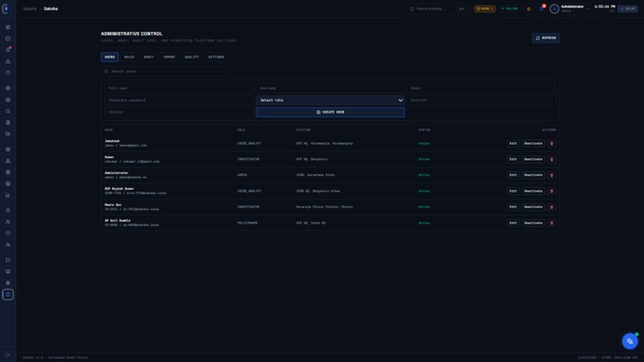Deactivate SP Anil Kumble
The height and width of the screenshot is (362, 644).
point(533,223)
